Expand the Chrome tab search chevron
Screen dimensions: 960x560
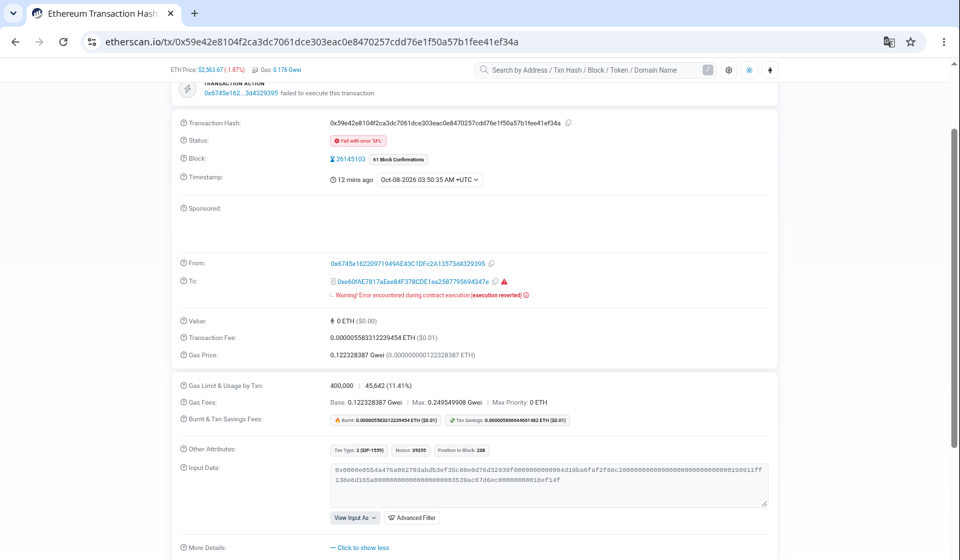tap(13, 13)
